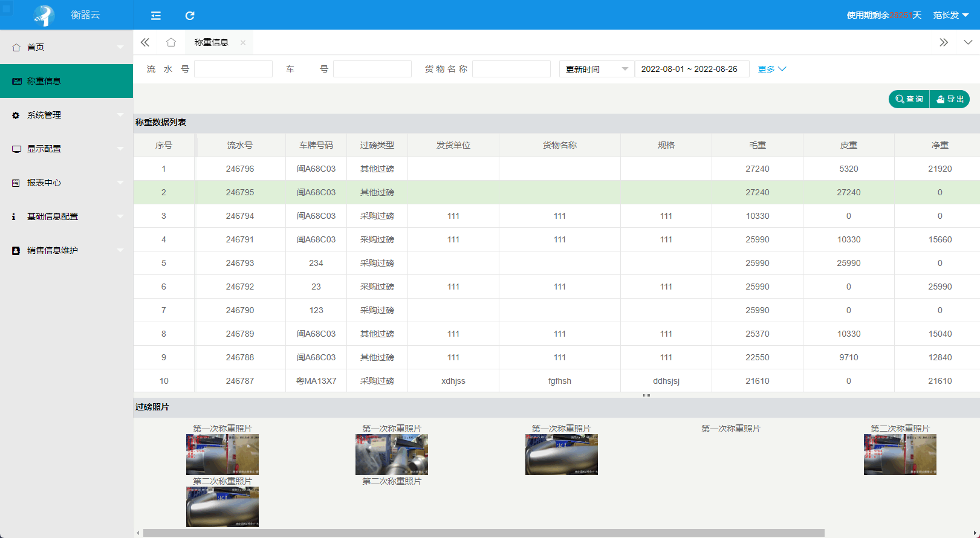980x538 pixels.
Task: Click the 查询 search button
Action: click(x=909, y=99)
